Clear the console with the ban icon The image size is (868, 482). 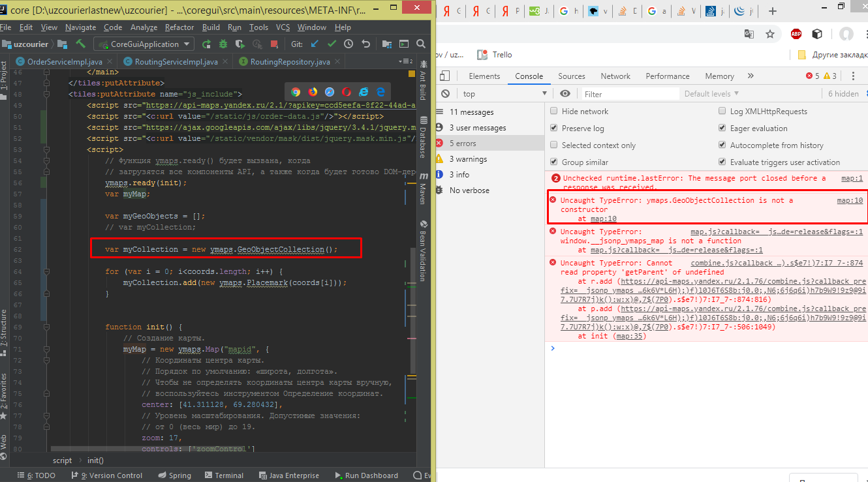(x=445, y=94)
